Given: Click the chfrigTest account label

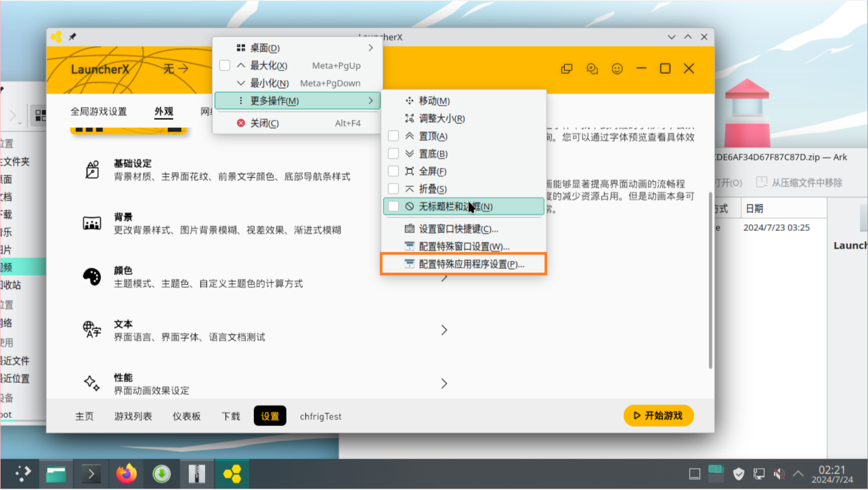Looking at the screenshot, I should pos(321,416).
